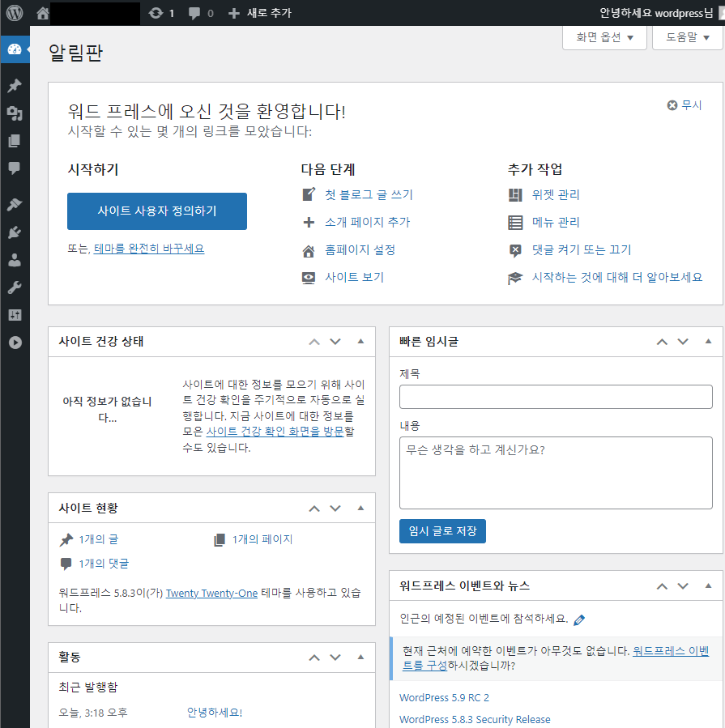Open WordPress 5.9 RC 2 news link

(444, 698)
